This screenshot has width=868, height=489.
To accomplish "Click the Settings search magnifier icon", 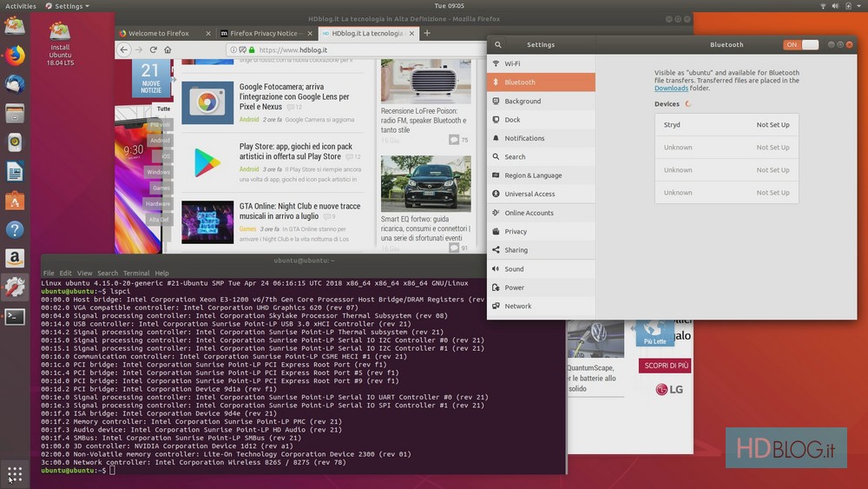I will click(497, 44).
